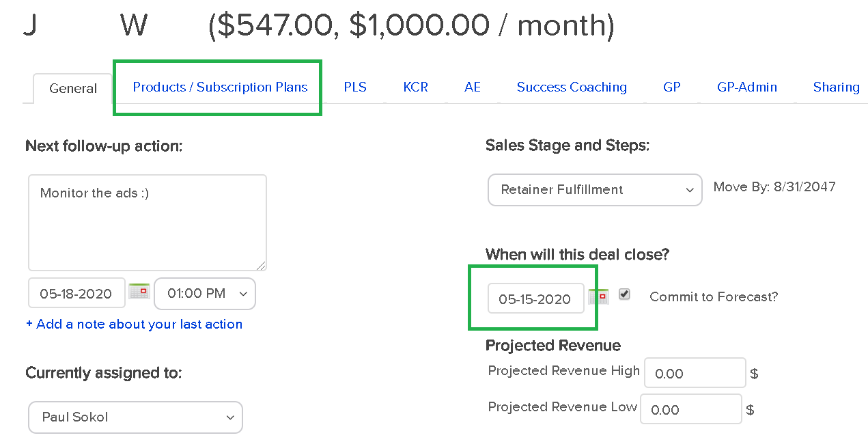Viewport: 868px width, 442px height.
Task: Click the deal close date field 05-15-2020
Action: click(x=535, y=299)
